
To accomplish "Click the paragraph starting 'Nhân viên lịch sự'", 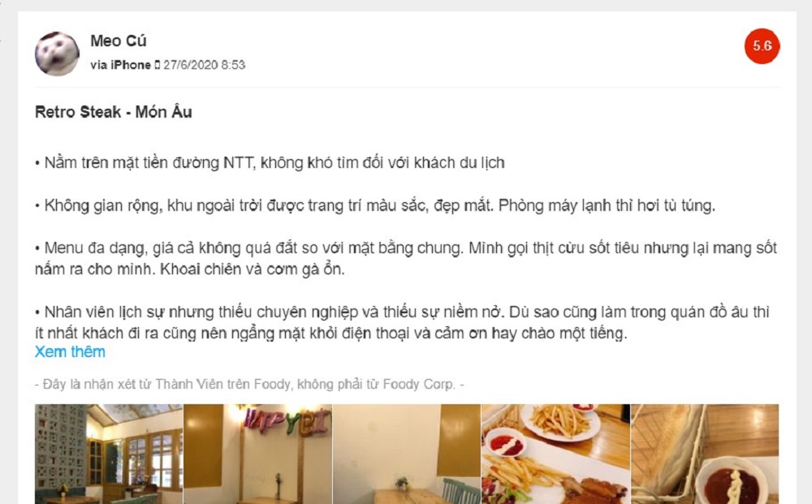I will tap(403, 322).
